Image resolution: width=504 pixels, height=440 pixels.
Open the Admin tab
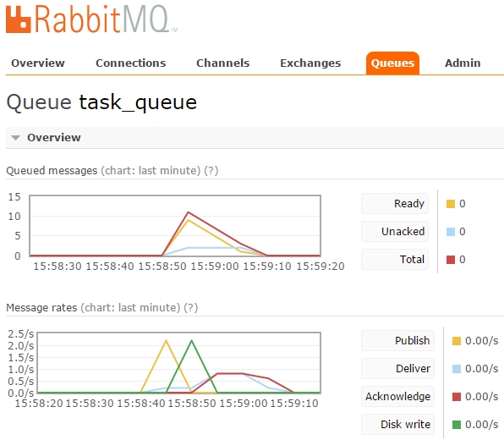click(x=463, y=63)
